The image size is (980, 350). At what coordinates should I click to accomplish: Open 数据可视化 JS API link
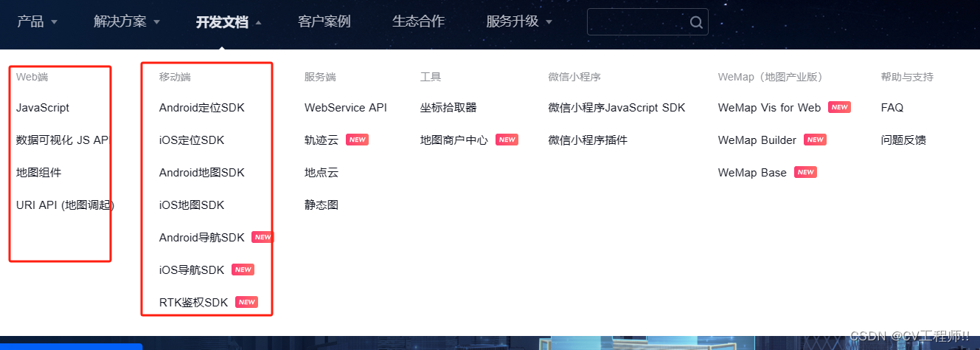point(63,140)
